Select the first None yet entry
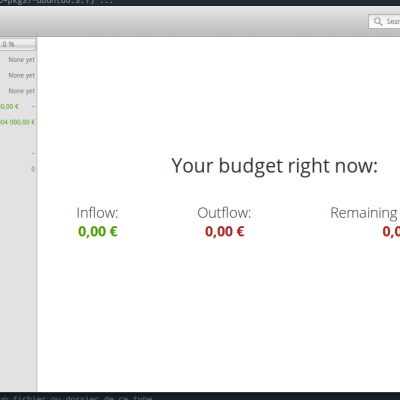 (21, 60)
